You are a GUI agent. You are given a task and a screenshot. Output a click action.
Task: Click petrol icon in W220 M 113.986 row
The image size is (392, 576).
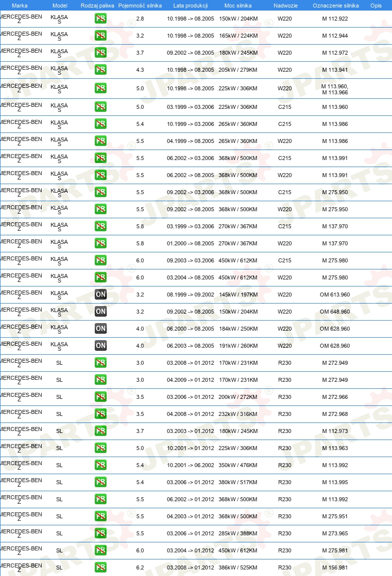coord(101,140)
